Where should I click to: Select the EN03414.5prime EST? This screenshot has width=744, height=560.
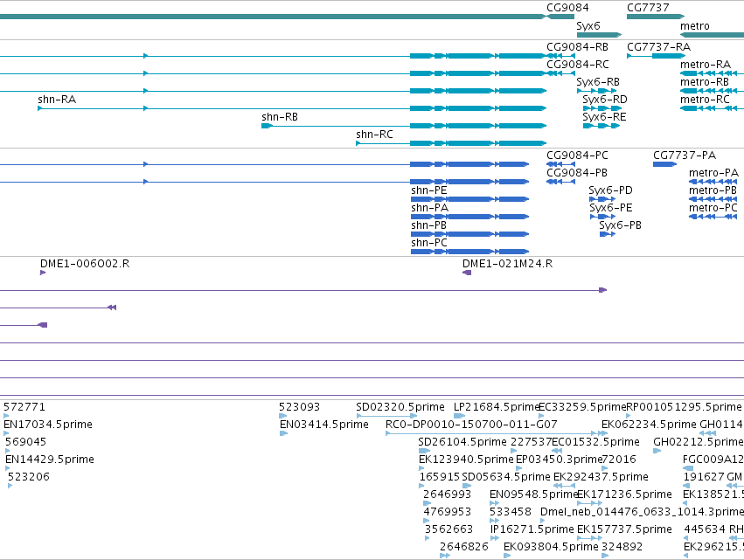284,433
